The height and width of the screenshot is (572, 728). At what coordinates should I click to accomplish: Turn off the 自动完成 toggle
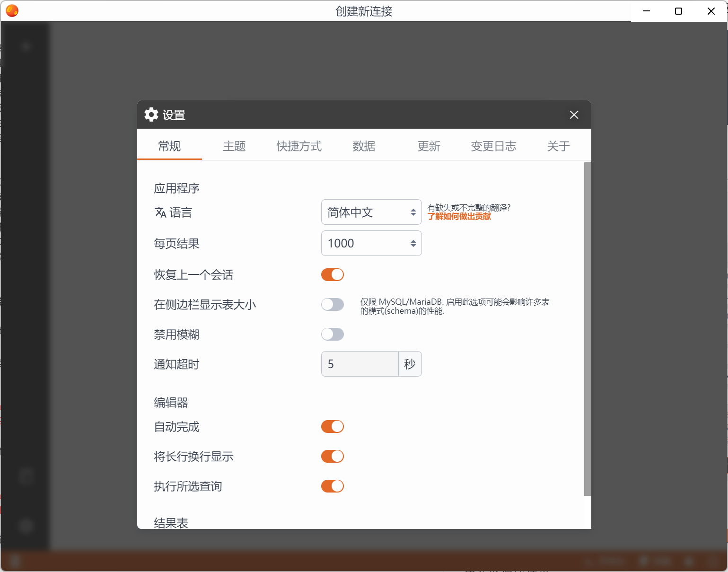click(333, 426)
